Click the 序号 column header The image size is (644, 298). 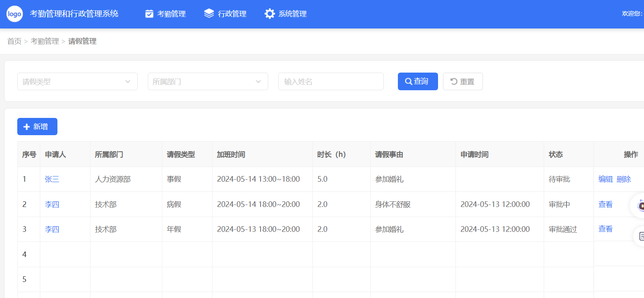pos(29,154)
